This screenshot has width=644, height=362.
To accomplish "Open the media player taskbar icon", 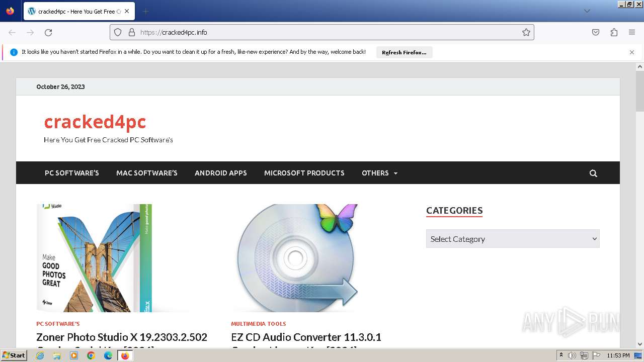I will (x=74, y=355).
